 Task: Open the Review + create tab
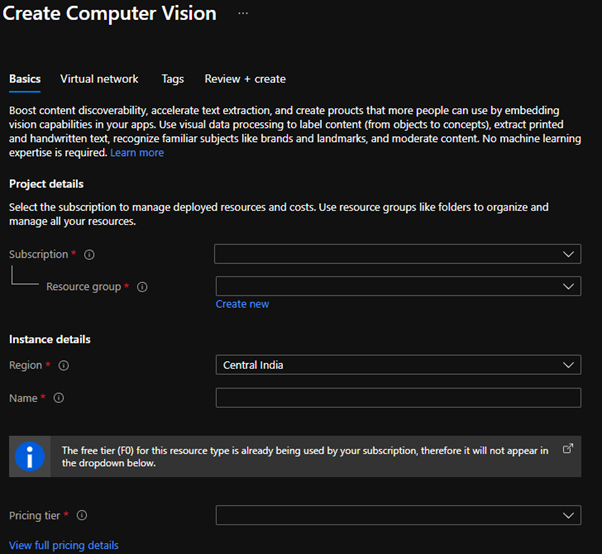(x=245, y=79)
